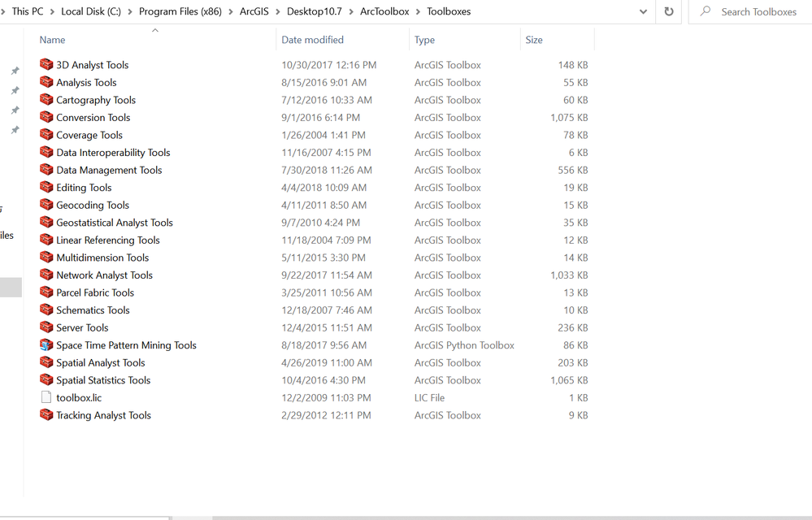Navigate to This PC breadcrumb
Viewport: 812px width, 520px height.
[28, 11]
